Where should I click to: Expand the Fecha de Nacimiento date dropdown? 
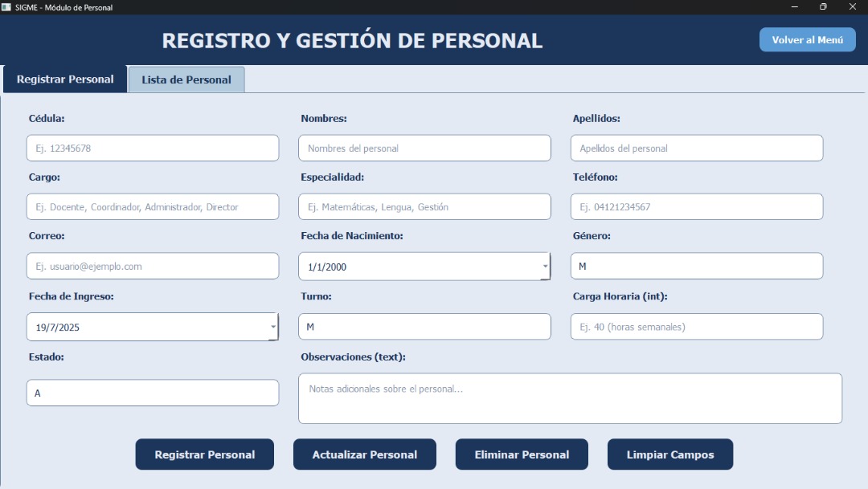(545, 267)
